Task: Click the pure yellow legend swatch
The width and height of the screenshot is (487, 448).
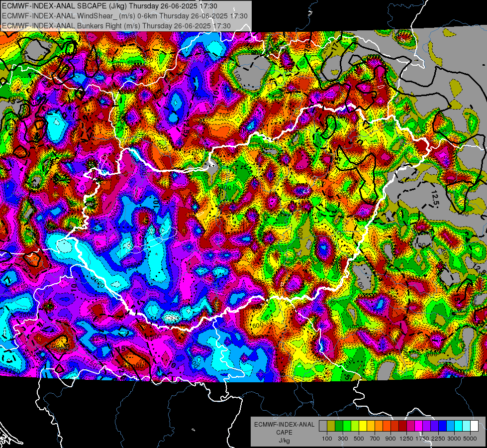Action: [363, 426]
